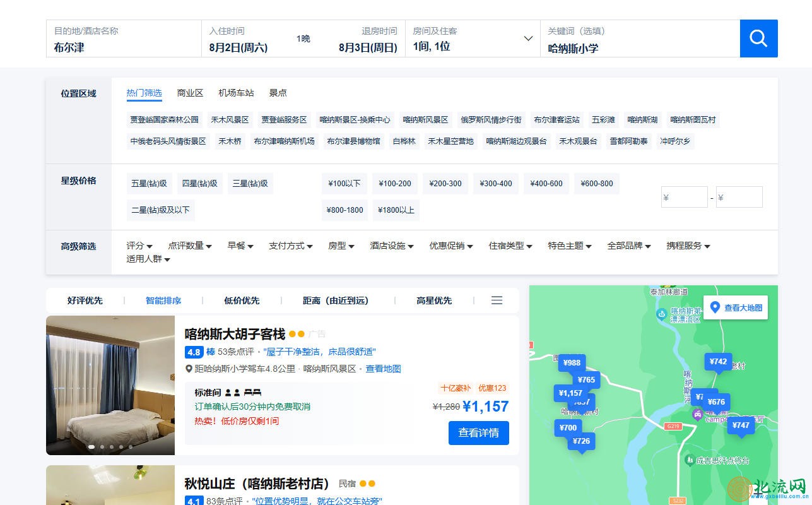The image size is (812, 505).
Task: Click the location pin before 距哈纳斯小学驾车4.8公里
Action: click(189, 369)
